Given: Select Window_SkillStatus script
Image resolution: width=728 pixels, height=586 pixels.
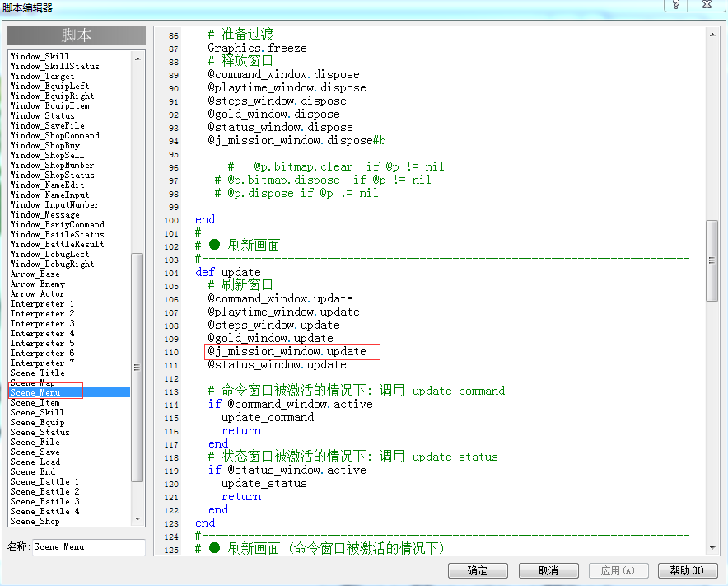Looking at the screenshot, I should [x=55, y=66].
